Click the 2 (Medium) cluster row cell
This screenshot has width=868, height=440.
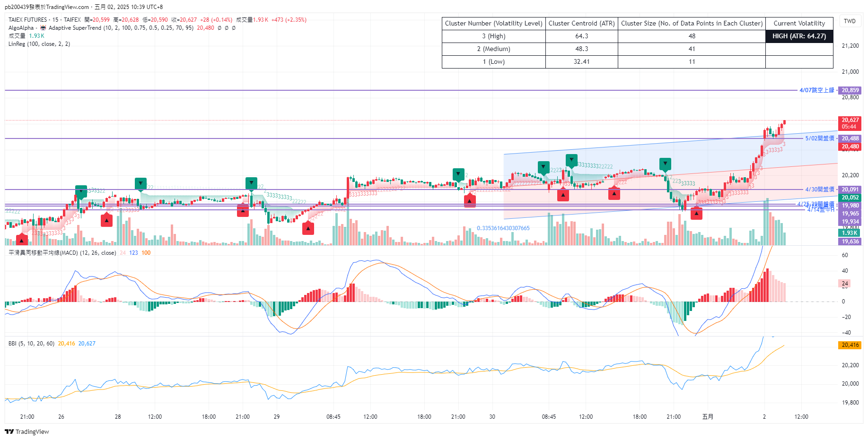tap(494, 49)
